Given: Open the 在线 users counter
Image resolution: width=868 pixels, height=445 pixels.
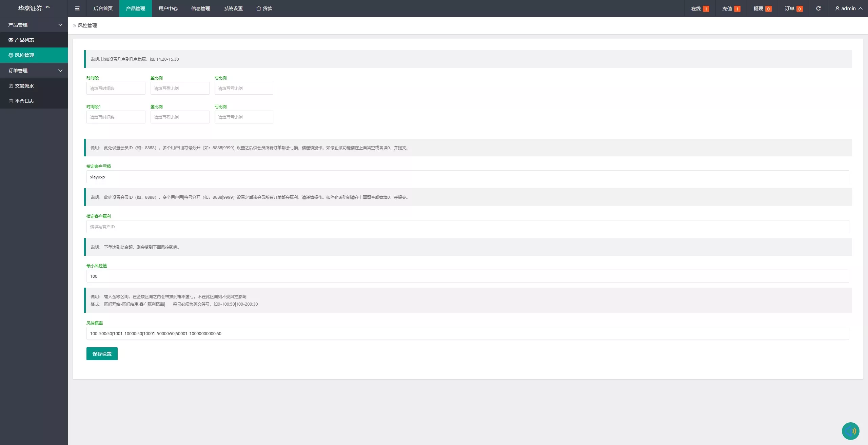Looking at the screenshot, I should (x=700, y=8).
